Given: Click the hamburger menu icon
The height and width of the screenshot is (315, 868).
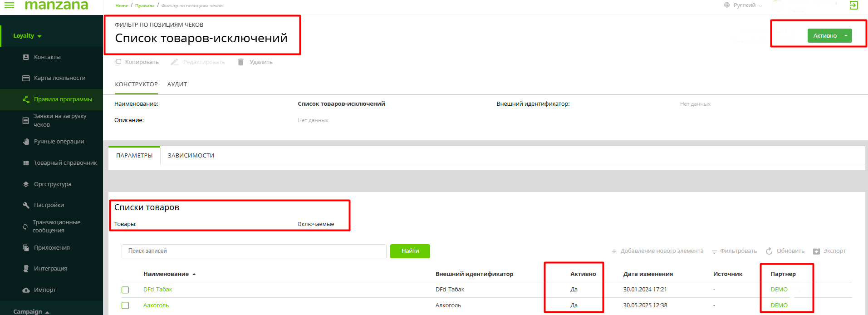Looking at the screenshot, I should 9,5.
